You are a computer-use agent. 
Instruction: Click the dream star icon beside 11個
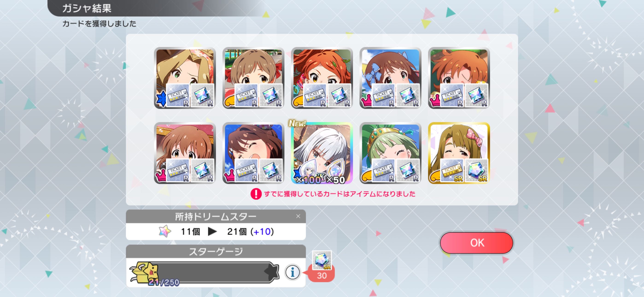point(165,231)
